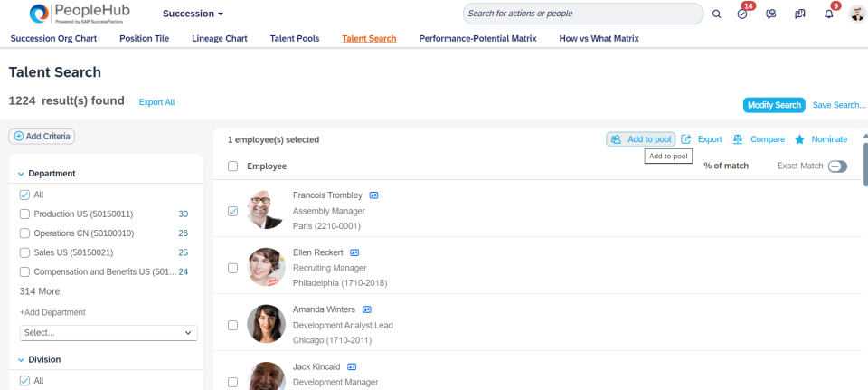Open the user profile avatar in header
The height and width of the screenshot is (390, 868).
click(857, 14)
